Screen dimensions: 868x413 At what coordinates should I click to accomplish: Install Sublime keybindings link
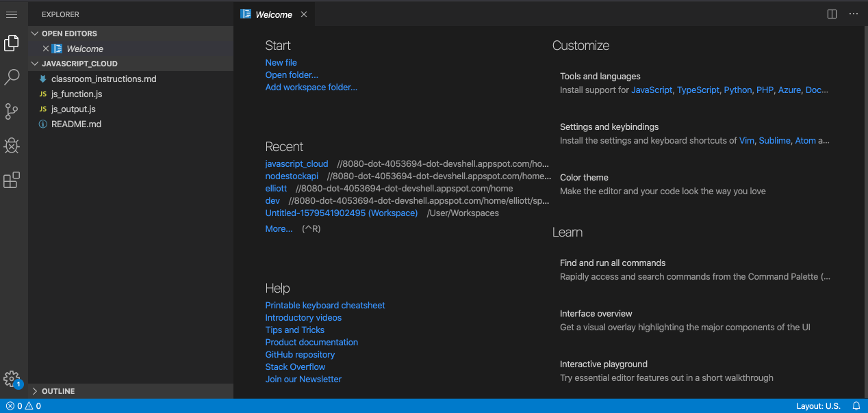tap(774, 140)
